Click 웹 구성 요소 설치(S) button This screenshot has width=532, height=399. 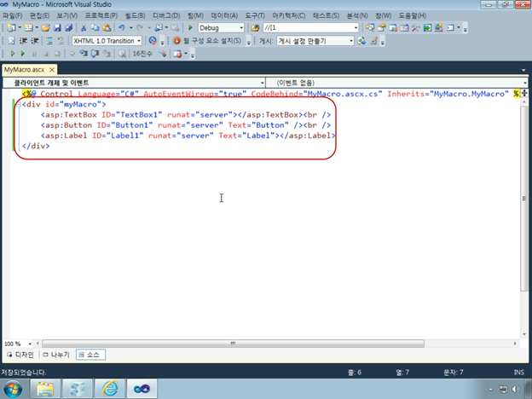coord(207,41)
